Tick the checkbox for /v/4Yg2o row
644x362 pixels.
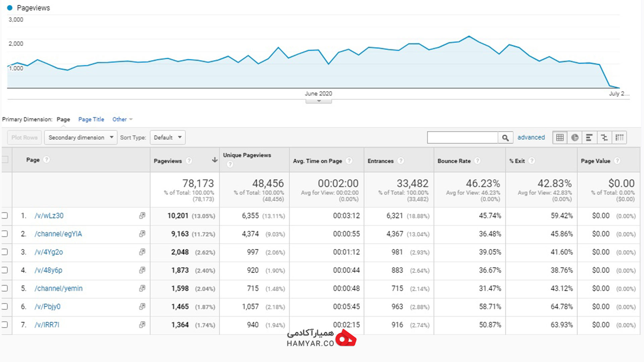tap(4, 252)
